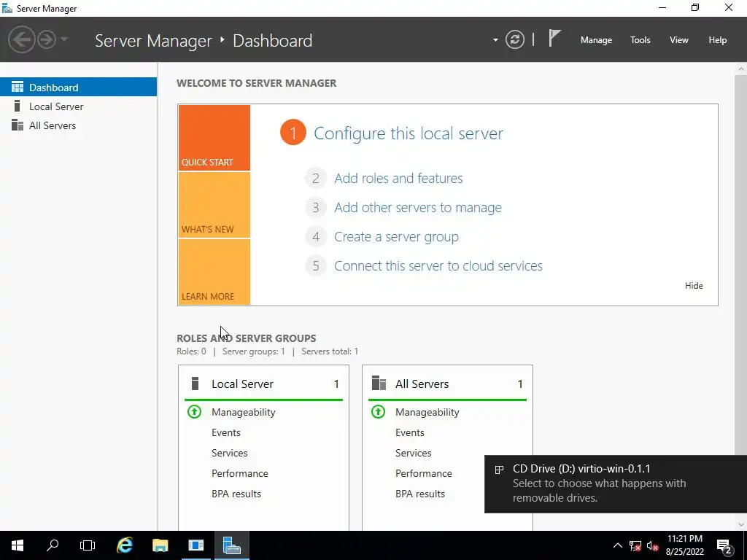The height and width of the screenshot is (560, 747).
Task: Select Dashboard in the left navigation
Action: click(x=79, y=87)
